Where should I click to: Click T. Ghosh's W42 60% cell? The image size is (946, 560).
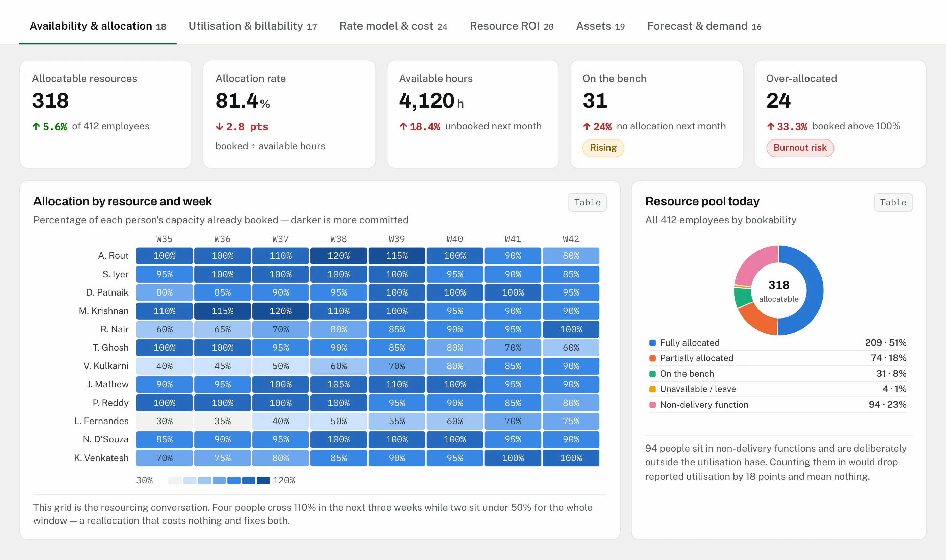(x=571, y=348)
